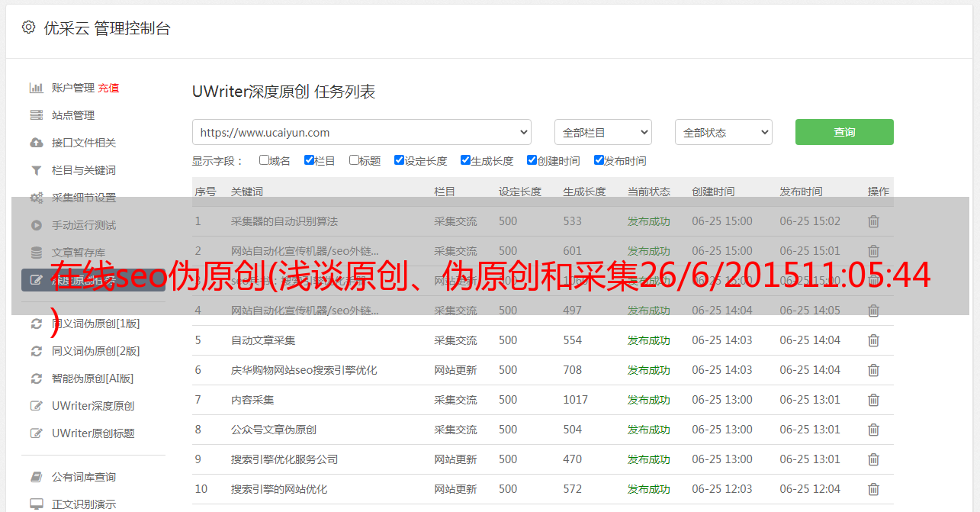Screen dimensions: 980x512
Task: Click the red 充值 link
Action: [108, 88]
